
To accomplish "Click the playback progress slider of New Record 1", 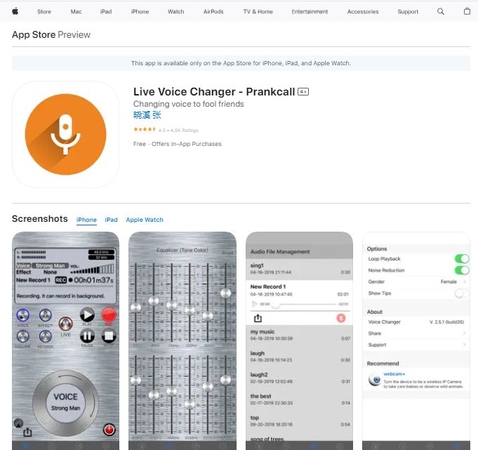I will click(x=305, y=304).
